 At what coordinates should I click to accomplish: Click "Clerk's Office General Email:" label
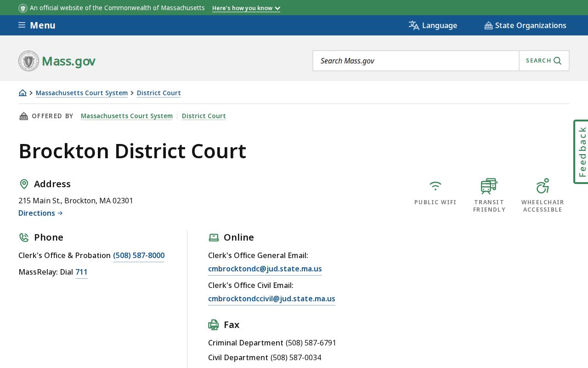tap(258, 255)
